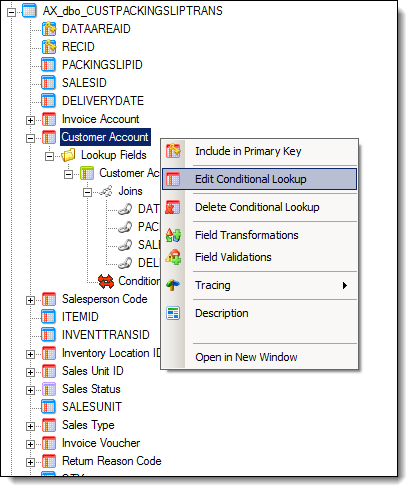Image resolution: width=413 pixels, height=492 pixels.
Task: Click the purple Sales Status field icon
Action: pos(49,389)
